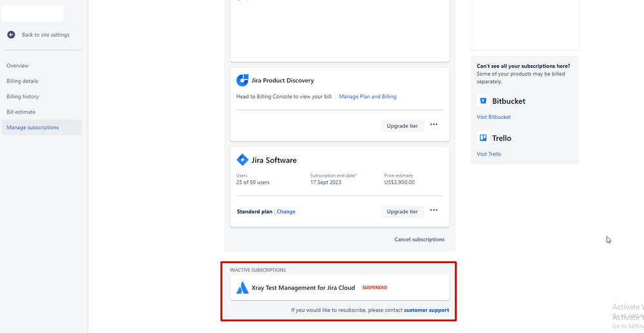Open the Visit Trello link
Screen dimensions: 644x333
[x=489, y=154]
